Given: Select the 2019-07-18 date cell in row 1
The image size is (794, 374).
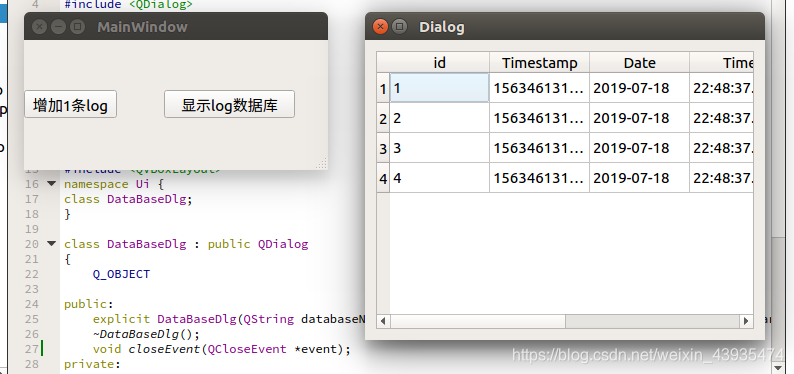Looking at the screenshot, I should pos(640,88).
